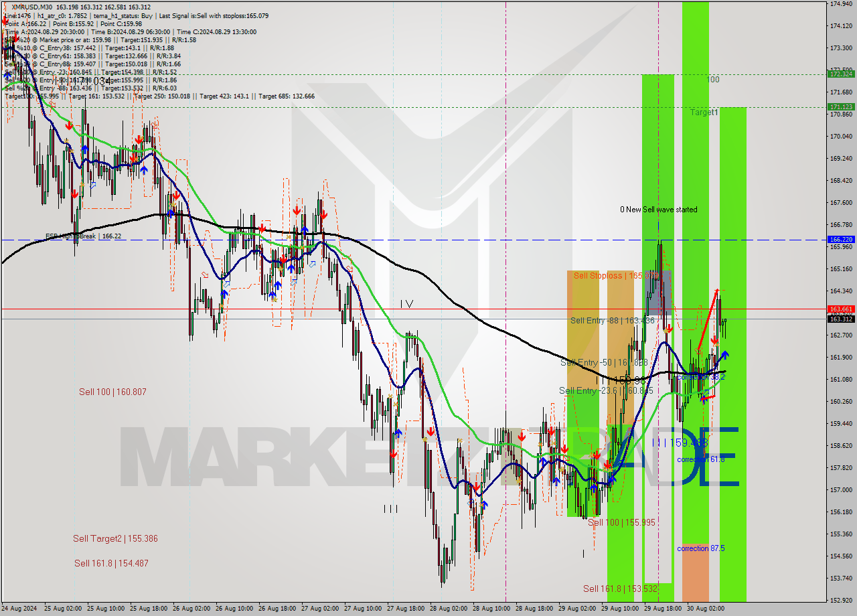Click the 'Sell Entry -88 | 163.436' label
857x616 pixels.
click(612, 321)
